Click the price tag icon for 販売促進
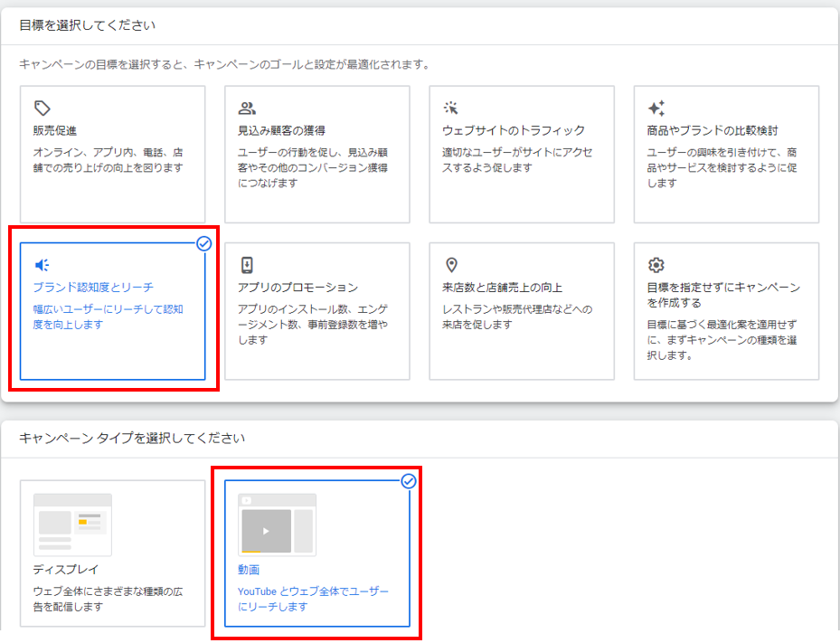The height and width of the screenshot is (643, 840). [42, 108]
